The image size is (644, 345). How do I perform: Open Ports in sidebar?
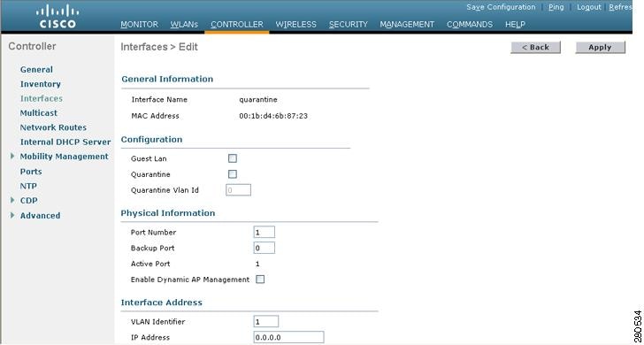(31, 172)
